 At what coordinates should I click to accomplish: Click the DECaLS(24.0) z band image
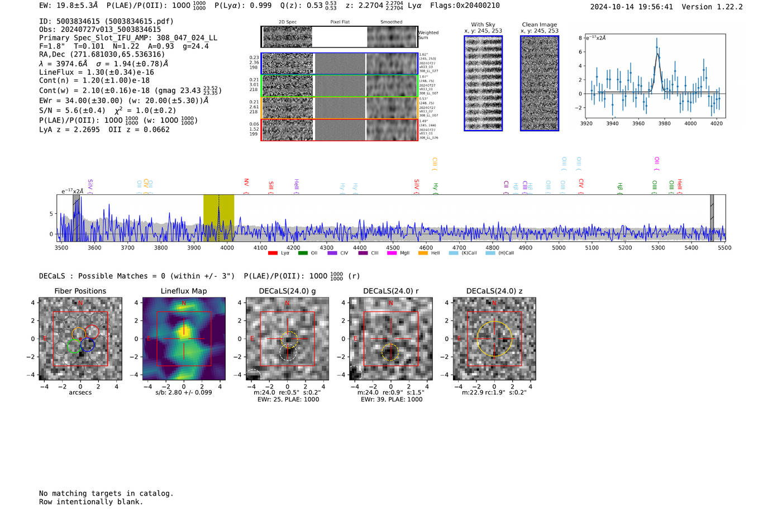tap(494, 339)
